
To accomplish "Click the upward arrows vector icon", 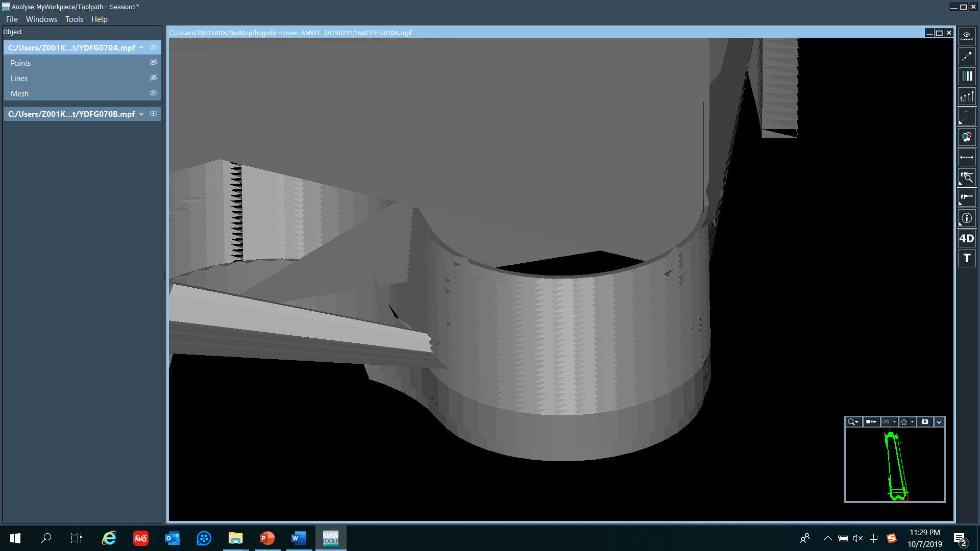I will point(967,96).
